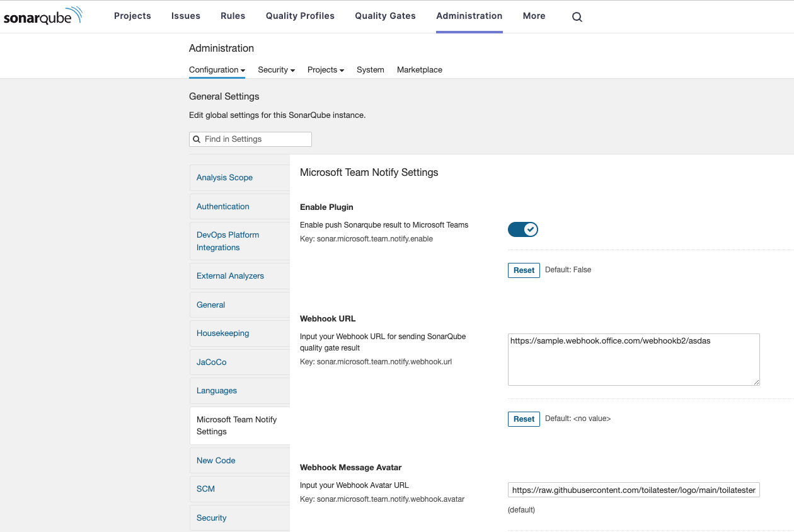Screen dimensions: 794x532
Task: Open General settings category
Action: click(239, 304)
